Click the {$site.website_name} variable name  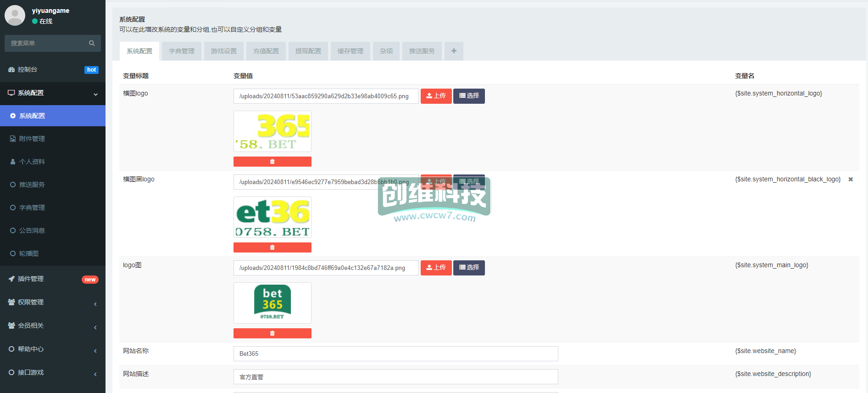pos(766,351)
